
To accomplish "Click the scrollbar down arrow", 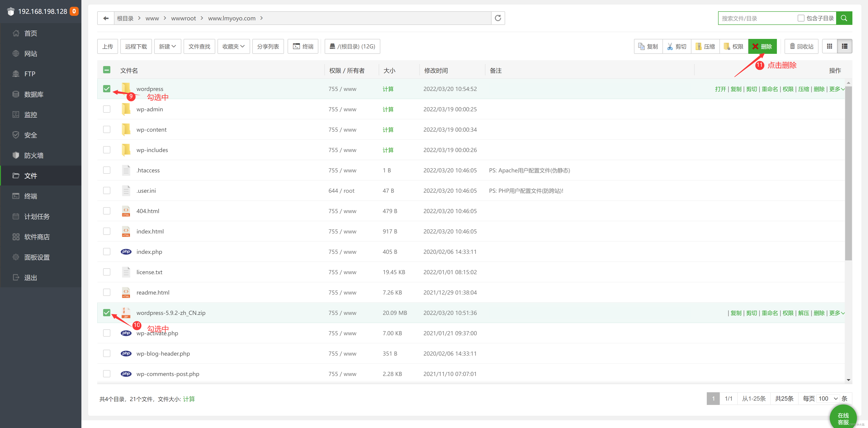I will (848, 380).
